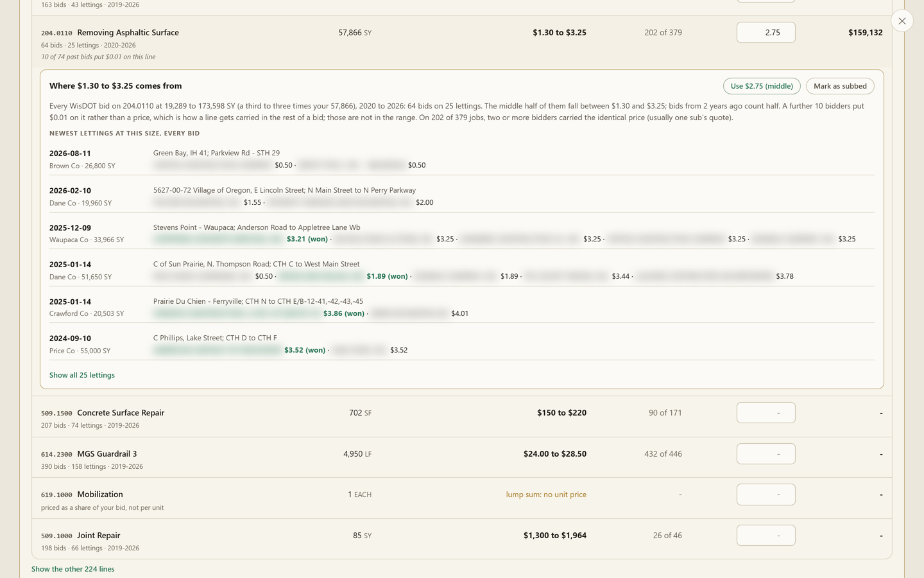Click the '$3.21 (won)' winning bid
The image size is (924, 578).
click(x=307, y=239)
